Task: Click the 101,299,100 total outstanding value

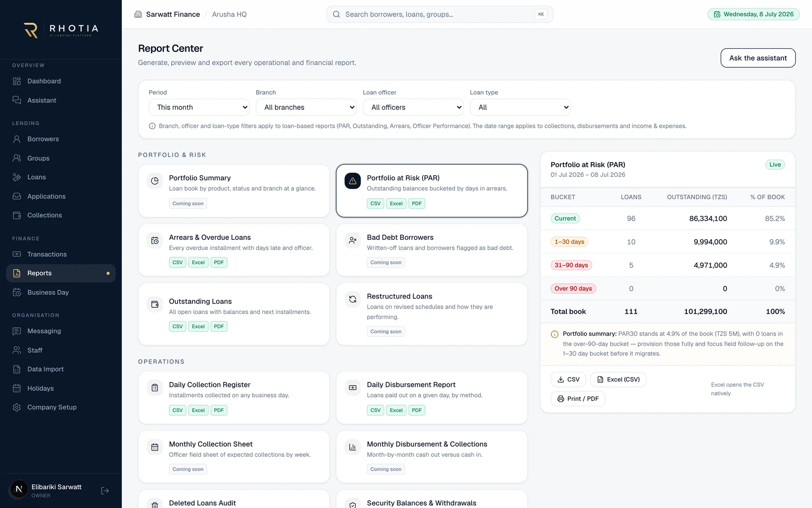Action: (x=705, y=312)
